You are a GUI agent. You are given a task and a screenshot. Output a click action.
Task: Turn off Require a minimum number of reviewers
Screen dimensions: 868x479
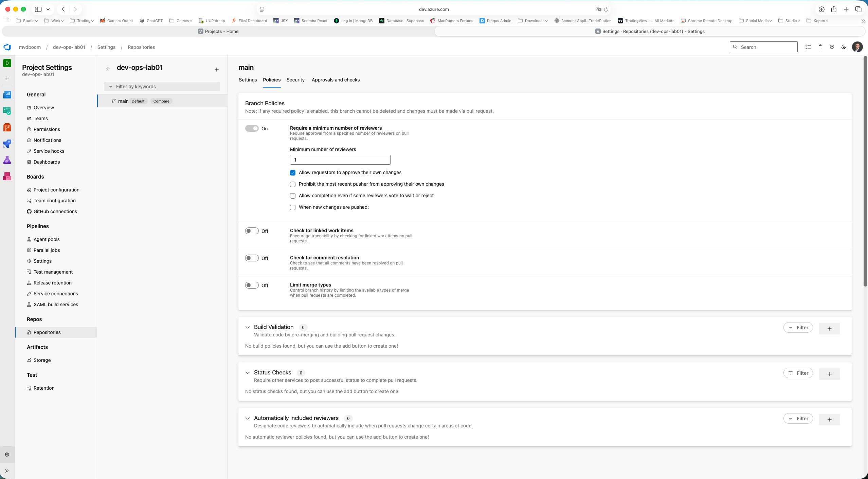(x=252, y=128)
